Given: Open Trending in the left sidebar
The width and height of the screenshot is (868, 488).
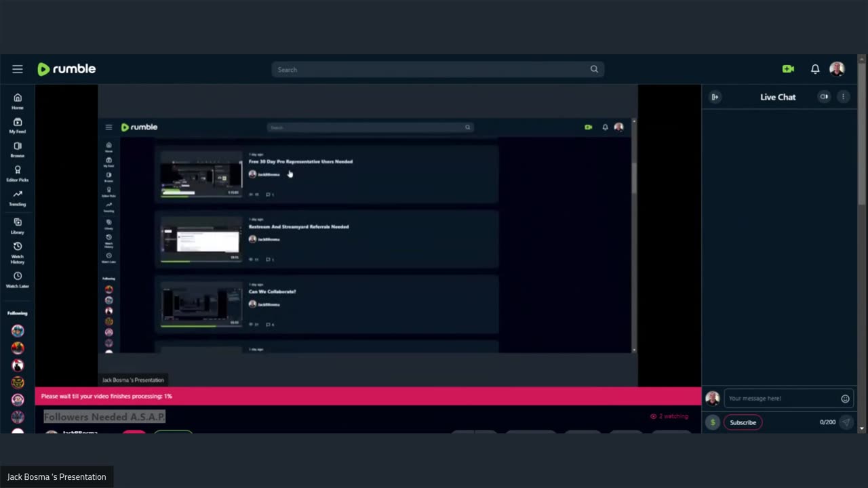Looking at the screenshot, I should pos(18,199).
